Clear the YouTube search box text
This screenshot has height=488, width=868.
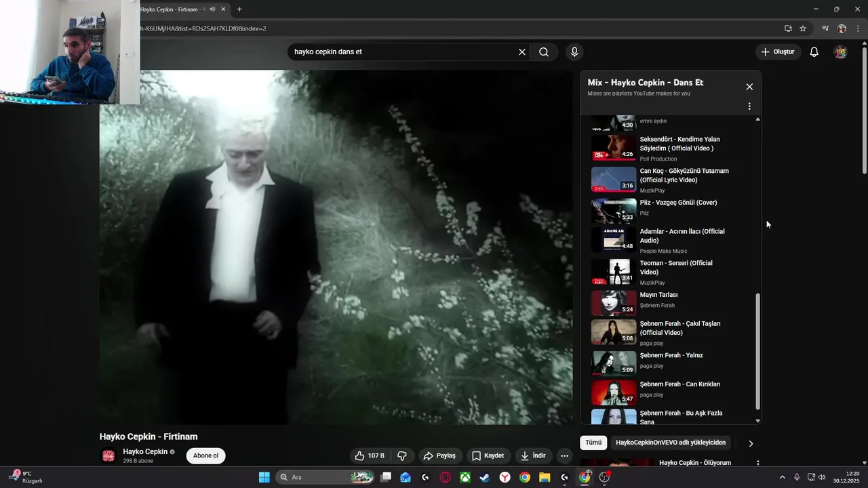pyautogui.click(x=522, y=52)
